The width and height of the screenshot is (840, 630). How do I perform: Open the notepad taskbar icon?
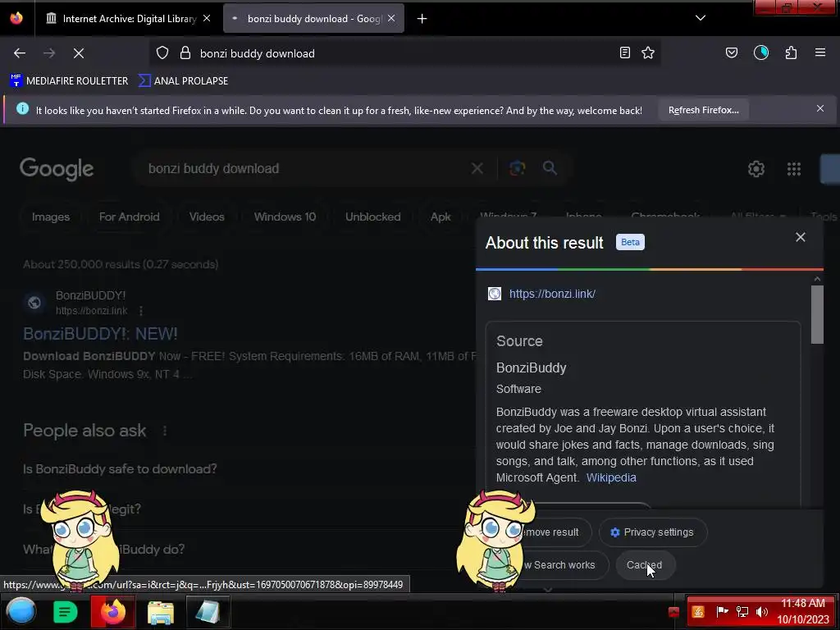[x=208, y=612]
